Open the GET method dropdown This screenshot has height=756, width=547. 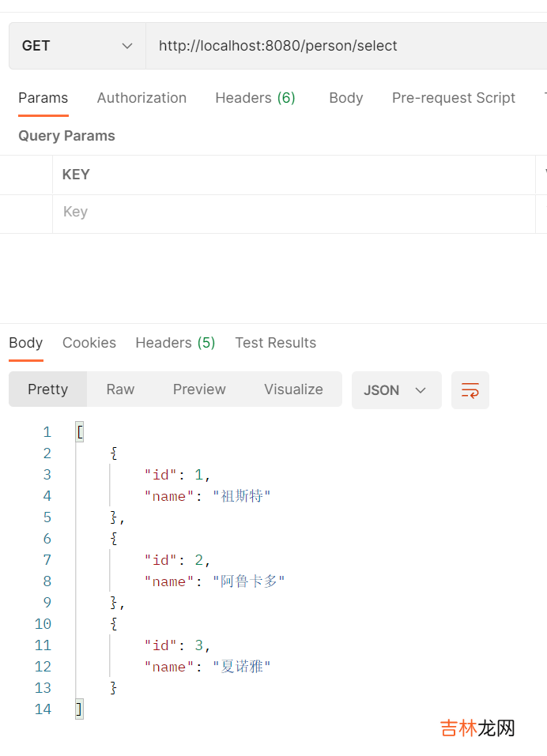coord(77,46)
